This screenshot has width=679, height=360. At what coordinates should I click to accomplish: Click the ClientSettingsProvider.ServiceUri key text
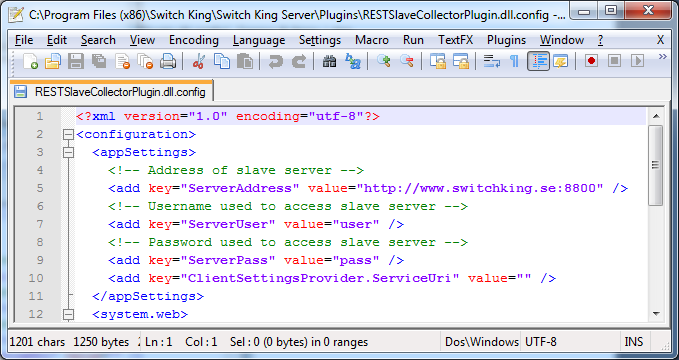[x=319, y=278]
